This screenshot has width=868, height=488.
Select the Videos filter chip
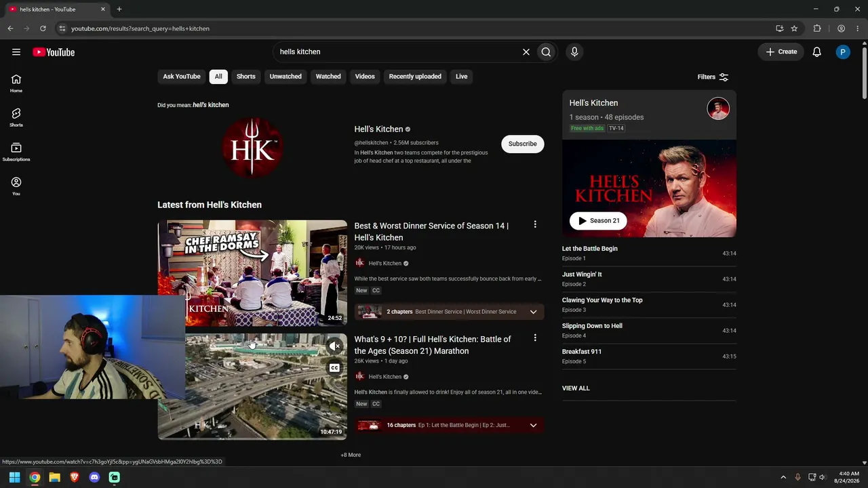click(x=365, y=77)
